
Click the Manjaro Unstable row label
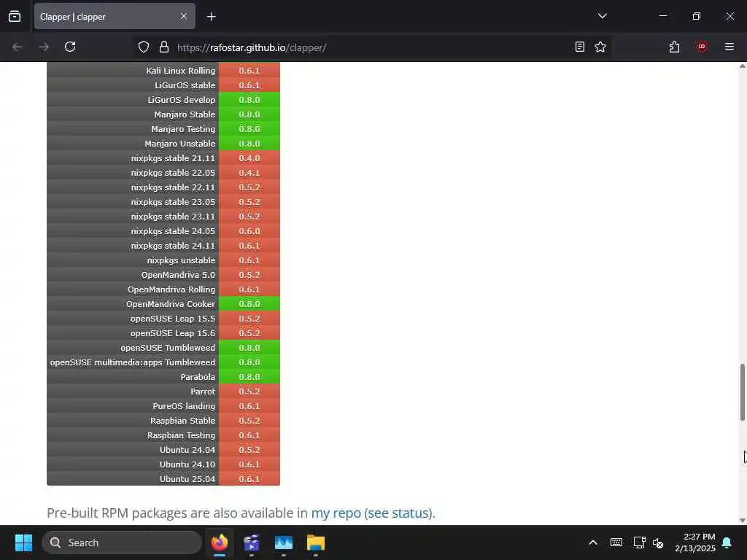tap(179, 144)
